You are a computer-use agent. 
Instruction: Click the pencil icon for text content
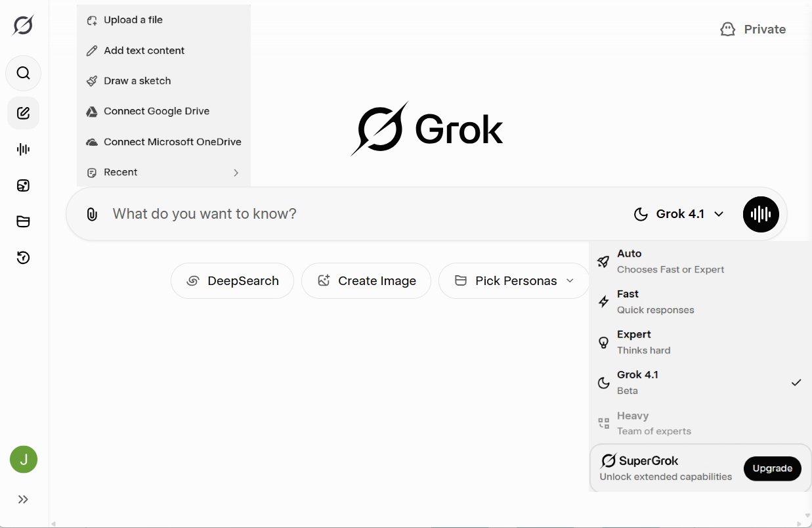(92, 51)
